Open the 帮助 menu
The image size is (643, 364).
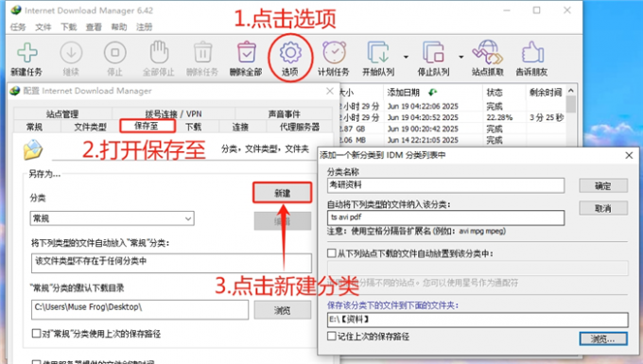(x=119, y=27)
